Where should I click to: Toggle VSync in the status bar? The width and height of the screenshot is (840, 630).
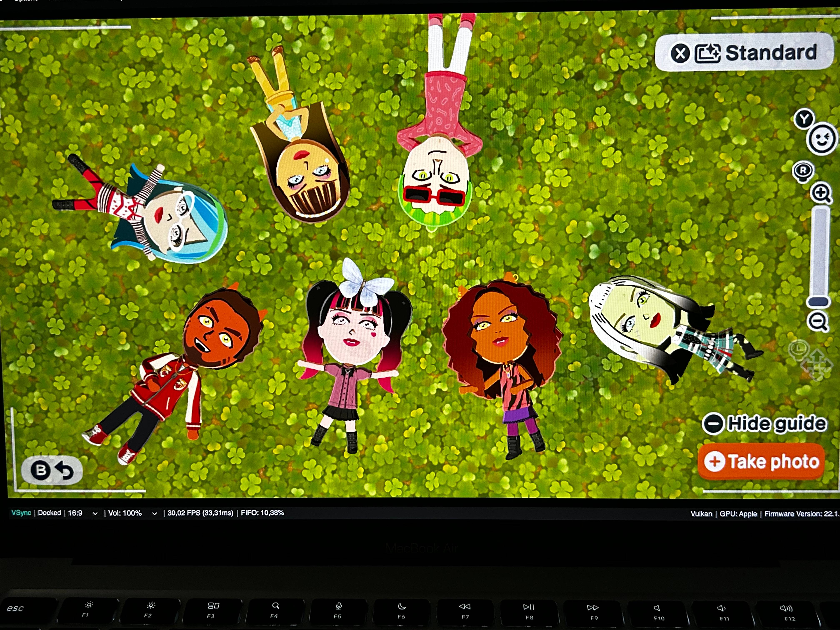(x=21, y=513)
